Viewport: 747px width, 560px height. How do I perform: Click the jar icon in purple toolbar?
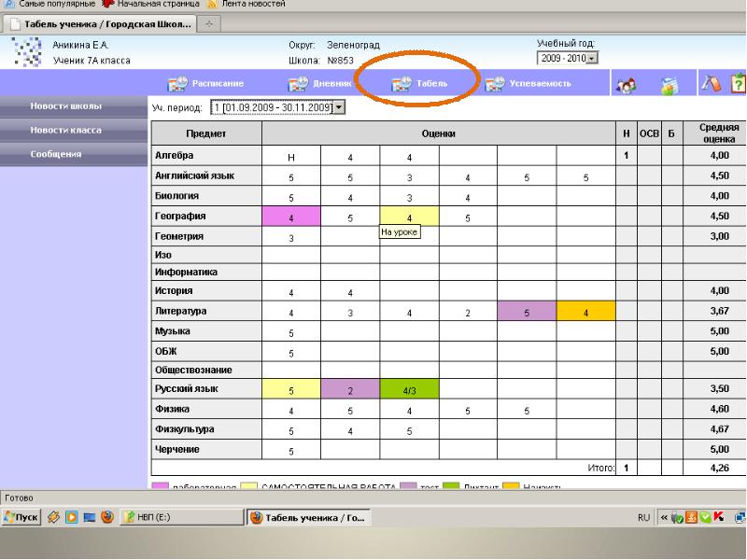pos(669,85)
